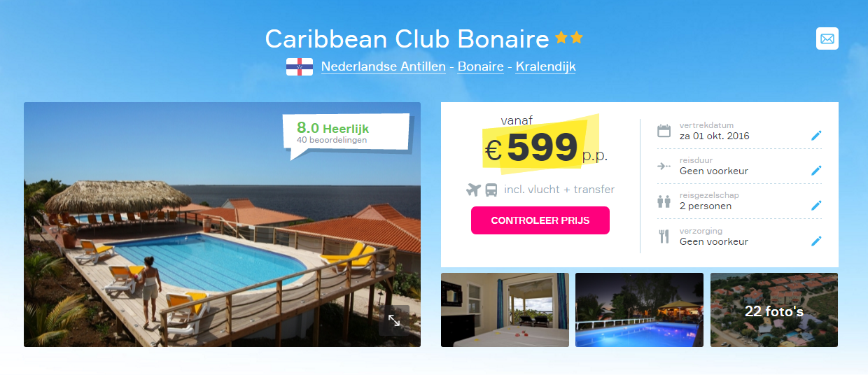
Task: Edit the vertrekdatum with pencil icon
Action: tap(816, 136)
